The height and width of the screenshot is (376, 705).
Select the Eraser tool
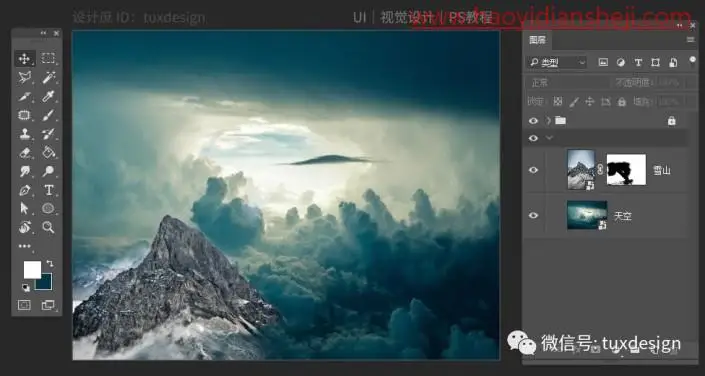(x=24, y=152)
